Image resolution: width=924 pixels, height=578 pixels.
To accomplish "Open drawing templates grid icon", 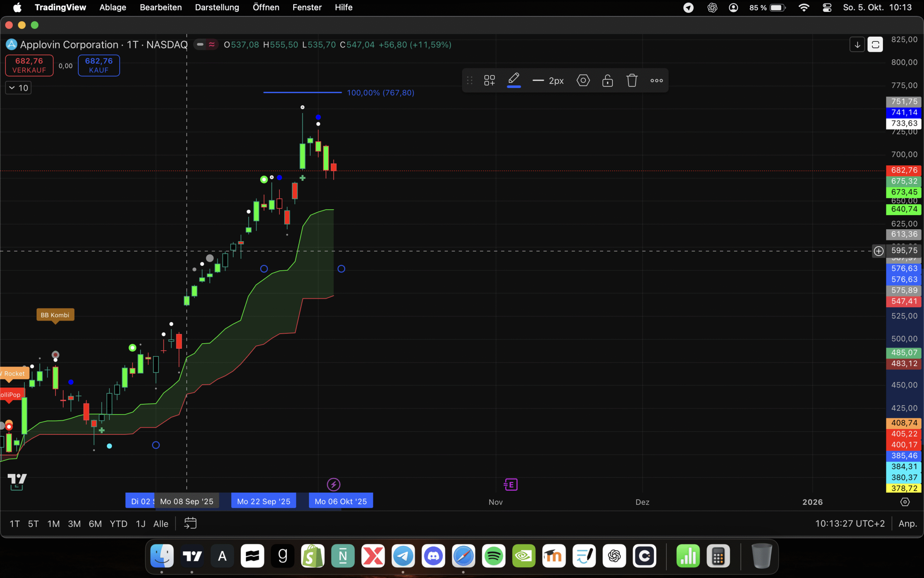I will point(489,80).
